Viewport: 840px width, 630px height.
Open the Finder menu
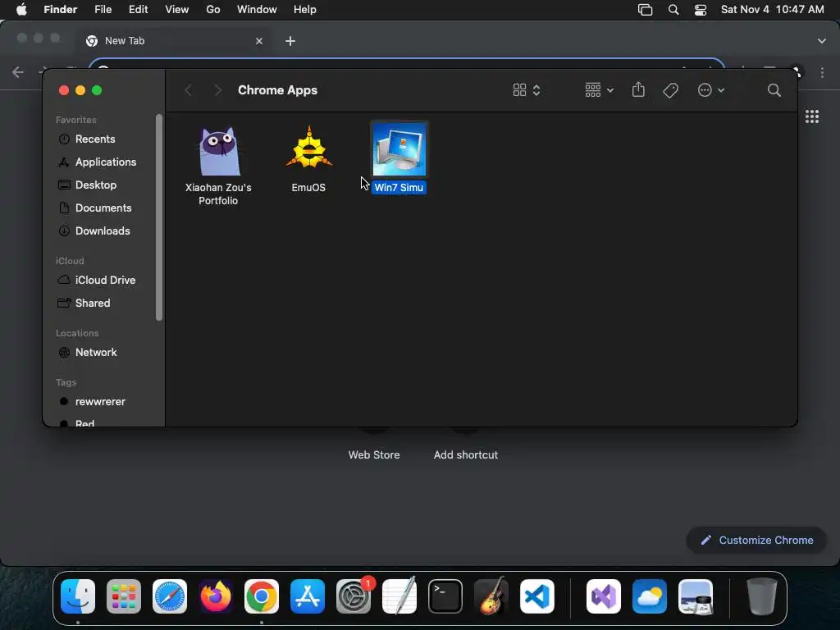click(x=60, y=10)
